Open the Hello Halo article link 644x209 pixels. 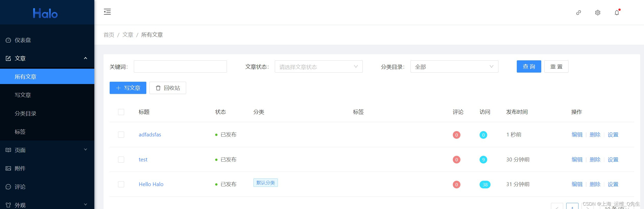(x=151, y=184)
